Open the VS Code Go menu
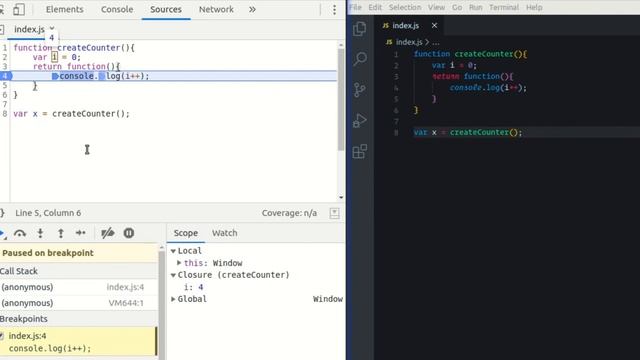640x360 pixels. [x=457, y=7]
